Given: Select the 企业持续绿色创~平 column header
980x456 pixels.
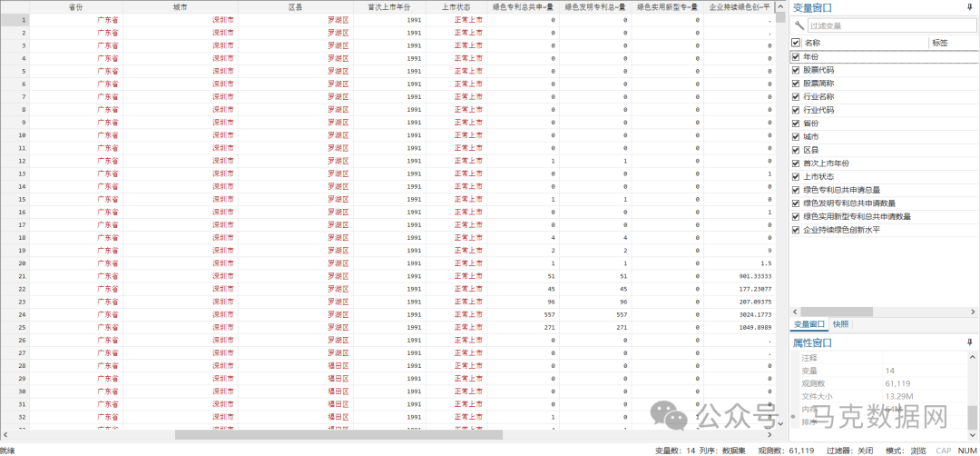Looking at the screenshot, I should 740,7.
